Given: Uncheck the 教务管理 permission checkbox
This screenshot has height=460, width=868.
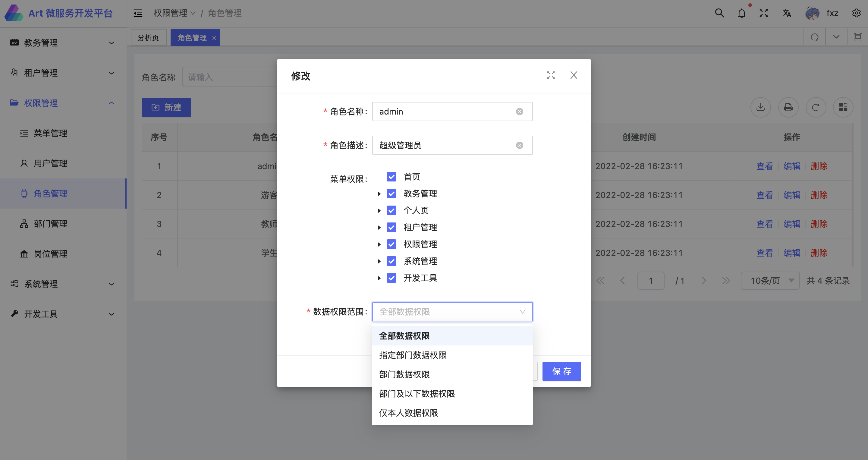Looking at the screenshot, I should (x=391, y=194).
